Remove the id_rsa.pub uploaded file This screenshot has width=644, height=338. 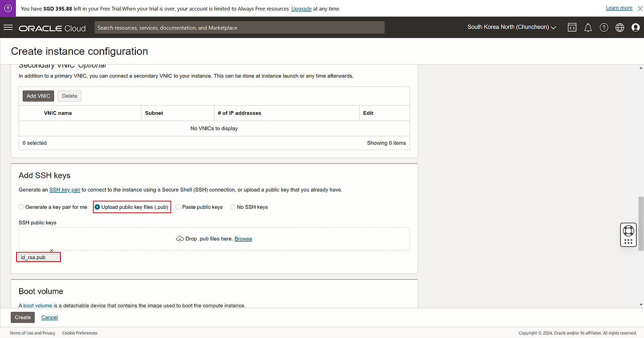(x=51, y=250)
